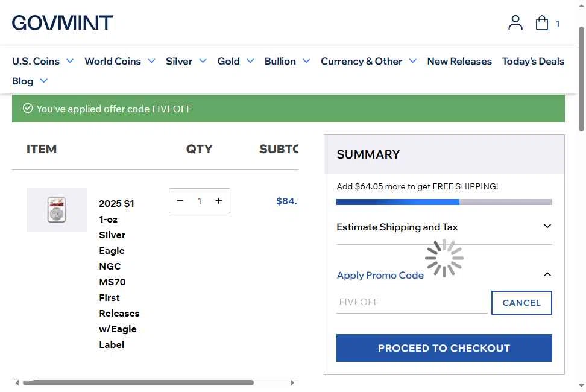
Task: Click the SUMMARY heading
Action: point(368,154)
